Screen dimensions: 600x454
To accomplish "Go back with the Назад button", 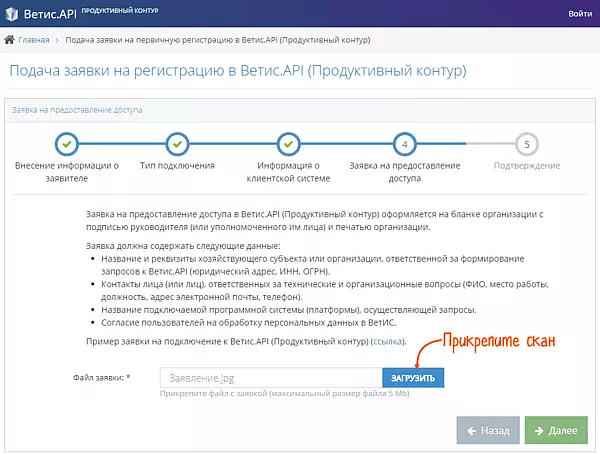I will [x=487, y=431].
